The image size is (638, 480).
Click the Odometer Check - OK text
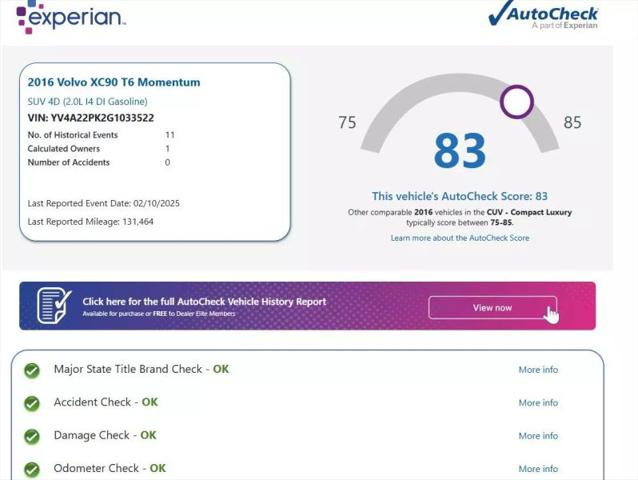click(x=110, y=468)
